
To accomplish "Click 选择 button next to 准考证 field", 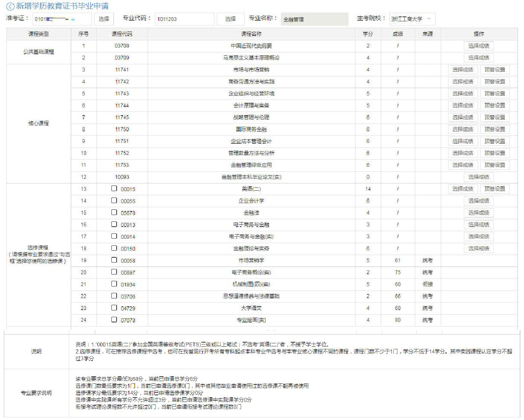I will click(104, 19).
